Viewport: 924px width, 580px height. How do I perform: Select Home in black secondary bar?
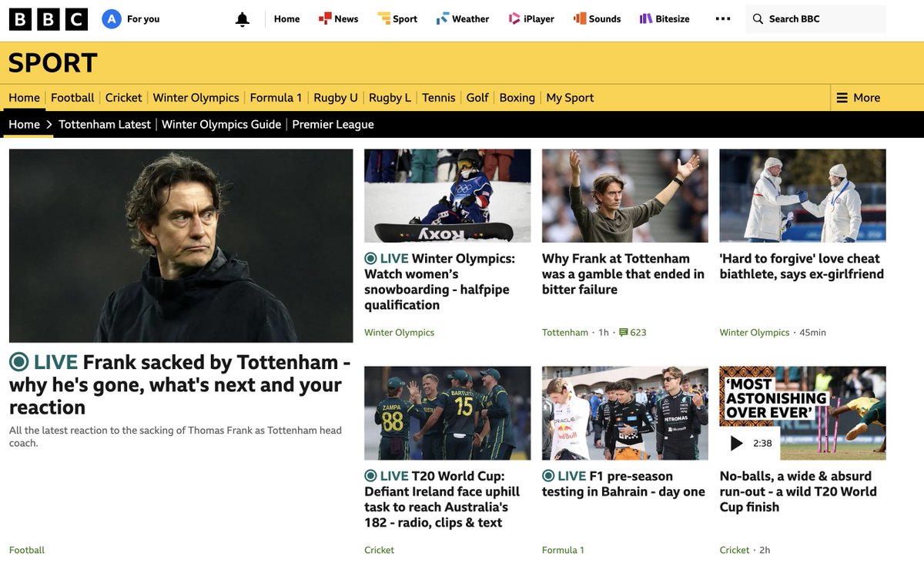pyautogui.click(x=24, y=125)
